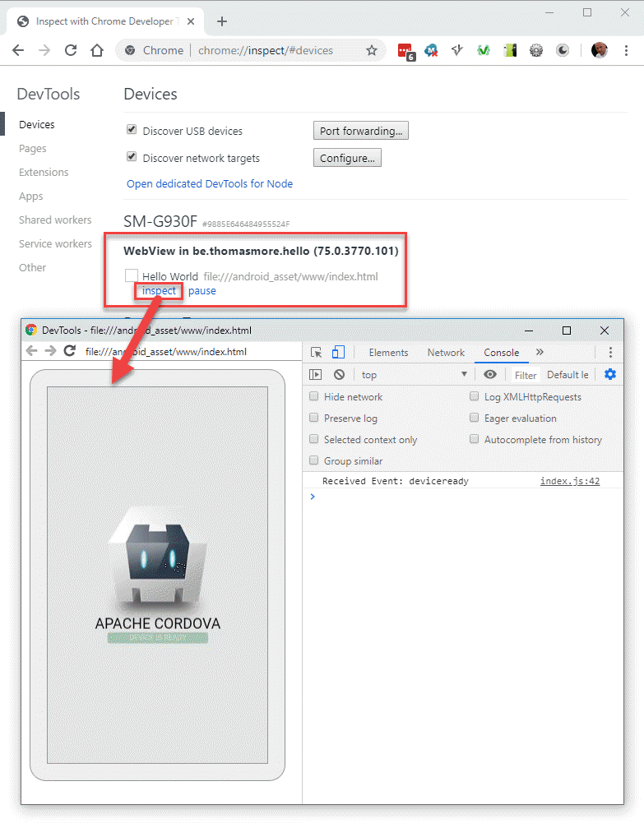The height and width of the screenshot is (823, 644).
Task: Open Extensions in DevTools sidebar
Action: click(44, 172)
